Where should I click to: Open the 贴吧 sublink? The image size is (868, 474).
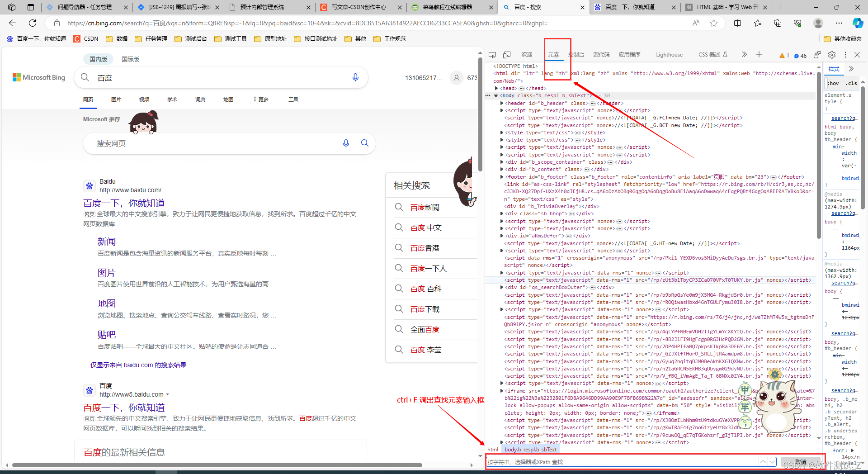[x=107, y=335]
